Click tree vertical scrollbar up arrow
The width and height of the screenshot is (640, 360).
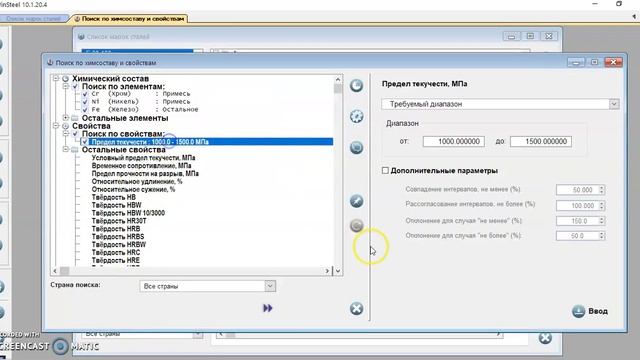338,80
